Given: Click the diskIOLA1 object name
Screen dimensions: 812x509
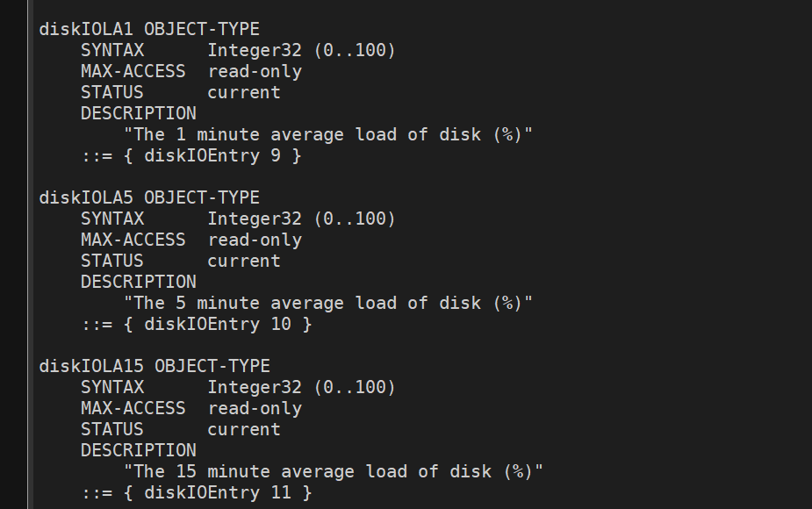Looking at the screenshot, I should point(86,29).
